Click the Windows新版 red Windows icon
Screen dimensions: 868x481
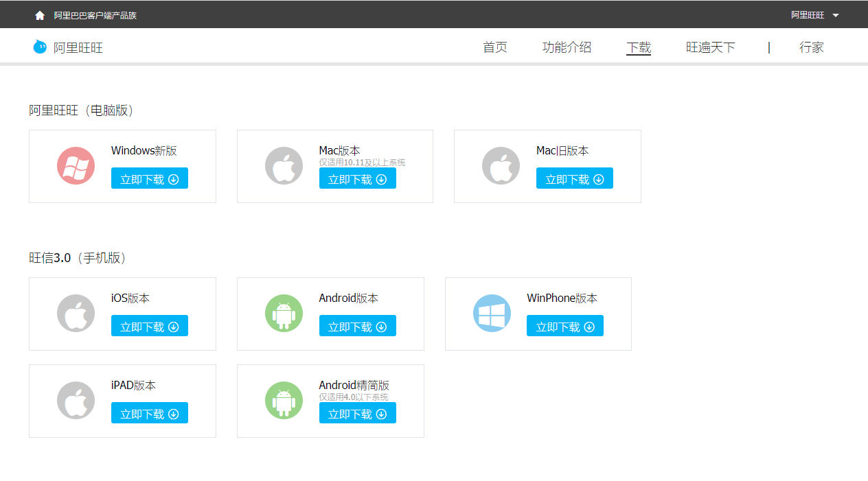click(x=76, y=166)
